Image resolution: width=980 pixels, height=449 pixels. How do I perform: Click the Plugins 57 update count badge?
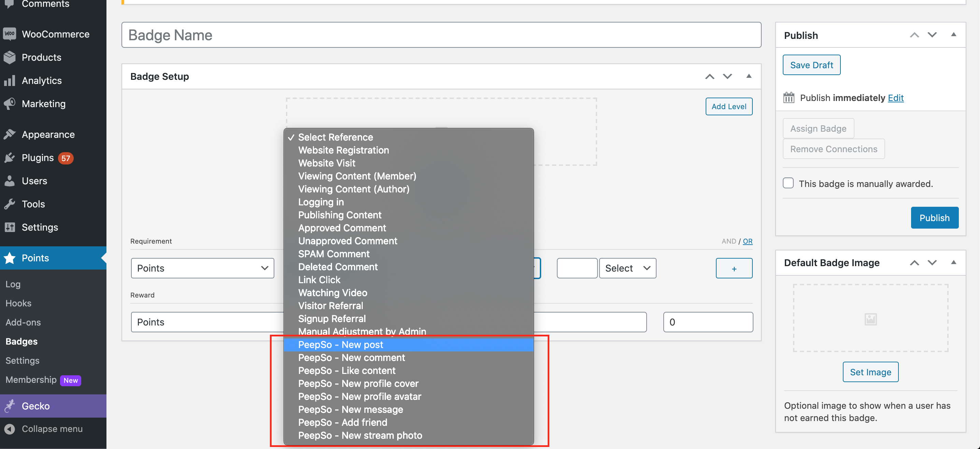click(66, 158)
